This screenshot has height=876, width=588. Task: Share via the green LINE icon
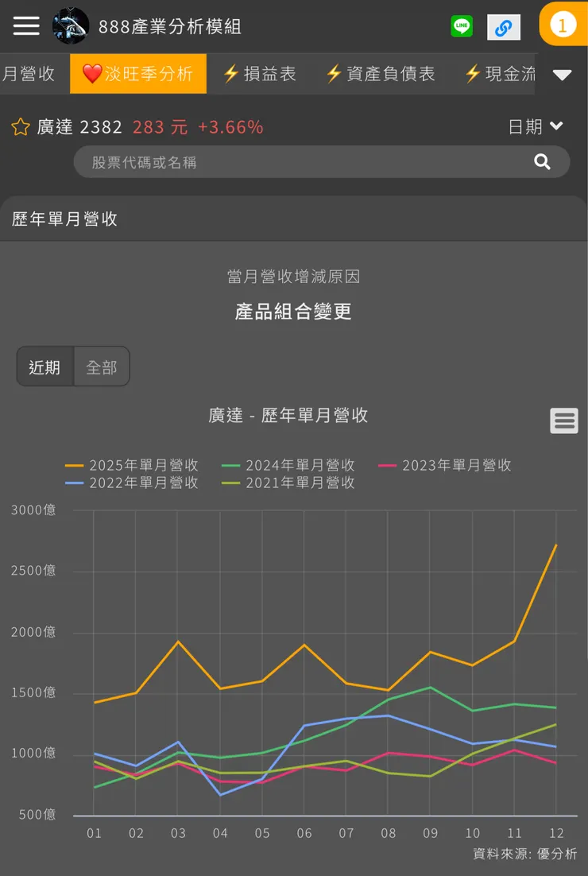[x=462, y=26]
